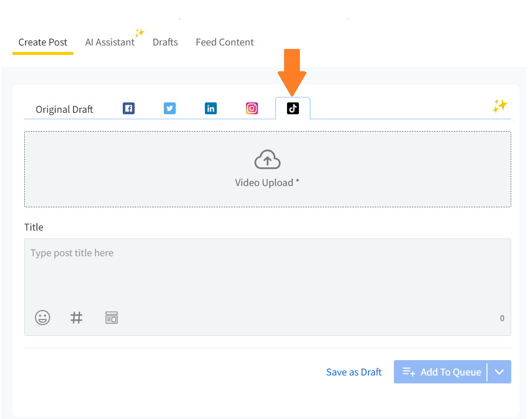Image resolution: width=532 pixels, height=419 pixels.
Task: Go to the Drafts tab
Action: tap(165, 43)
